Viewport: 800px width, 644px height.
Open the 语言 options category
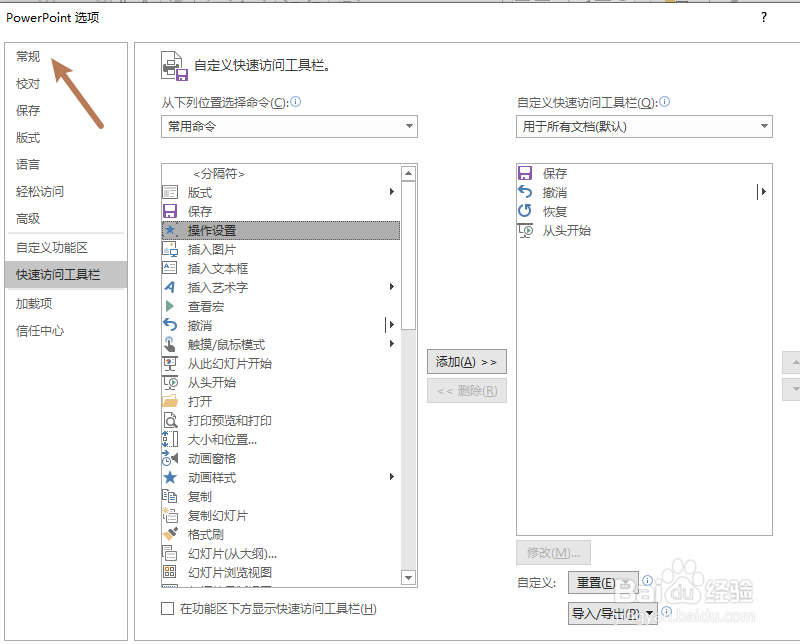(28, 164)
